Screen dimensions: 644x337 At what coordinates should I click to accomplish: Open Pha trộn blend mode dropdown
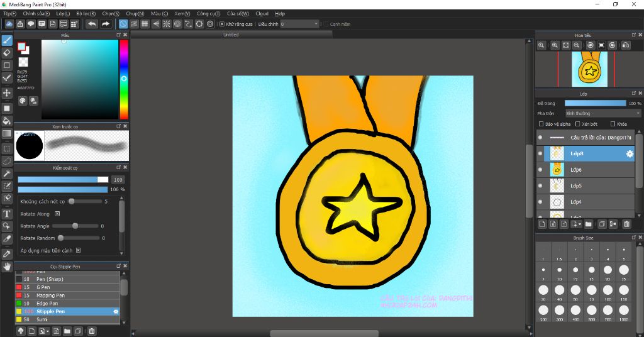pos(602,113)
